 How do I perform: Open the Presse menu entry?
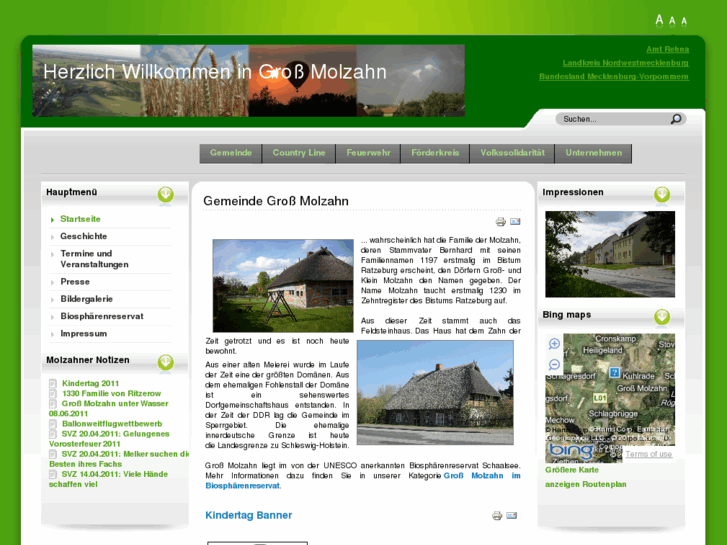pyautogui.click(x=75, y=282)
